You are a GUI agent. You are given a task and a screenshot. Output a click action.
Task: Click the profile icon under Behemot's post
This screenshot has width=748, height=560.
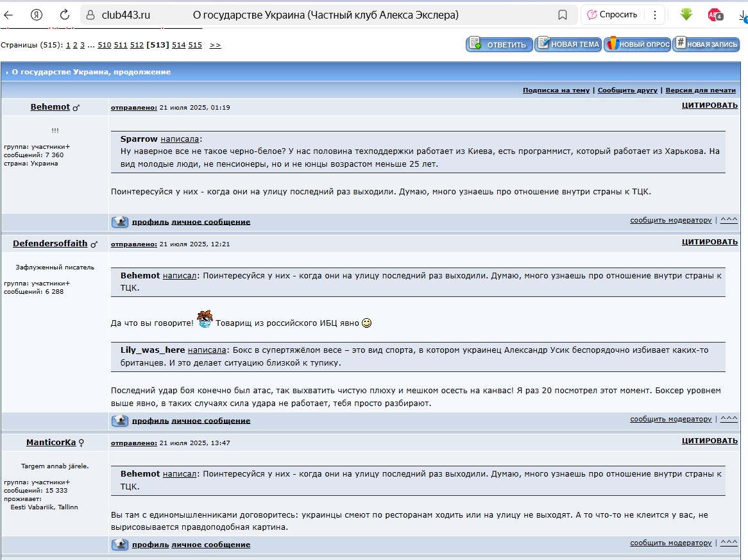[120, 222]
